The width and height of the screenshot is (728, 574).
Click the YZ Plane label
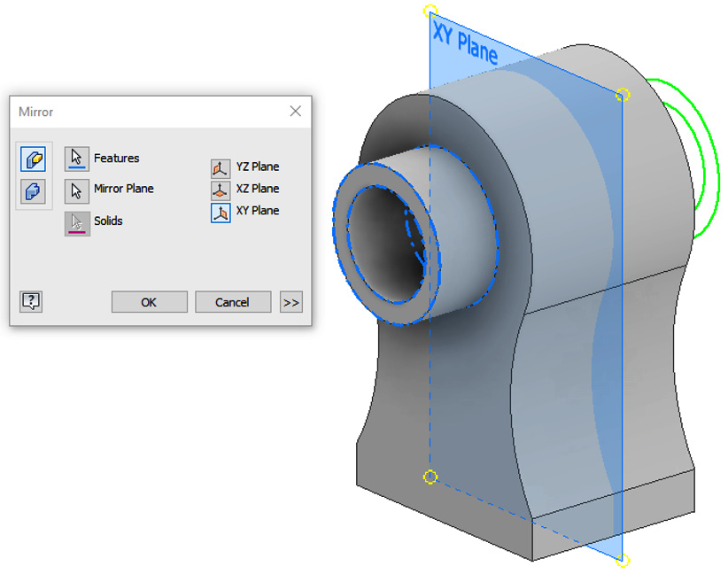tap(258, 167)
